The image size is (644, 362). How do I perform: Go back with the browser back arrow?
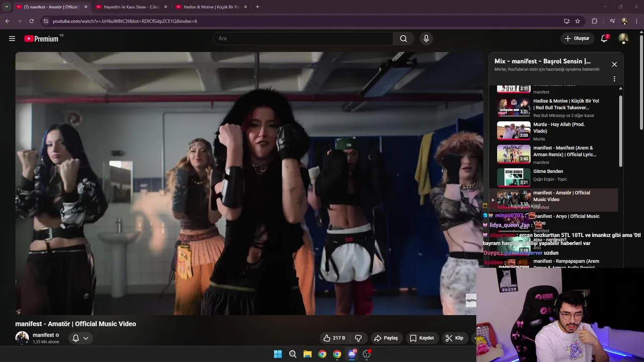(7, 21)
